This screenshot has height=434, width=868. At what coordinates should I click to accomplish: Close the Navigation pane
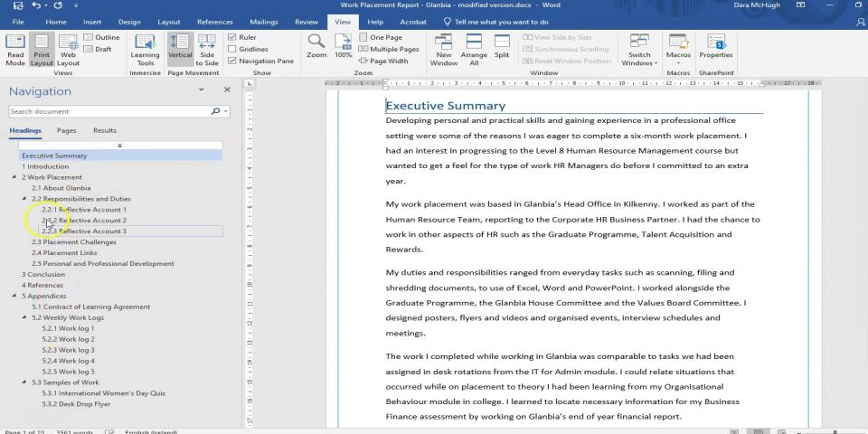click(x=227, y=90)
